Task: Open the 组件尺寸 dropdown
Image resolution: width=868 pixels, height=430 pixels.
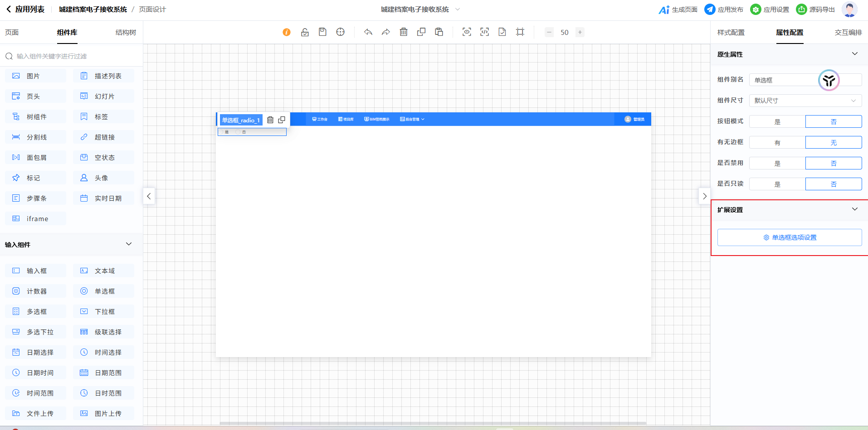Action: (805, 101)
